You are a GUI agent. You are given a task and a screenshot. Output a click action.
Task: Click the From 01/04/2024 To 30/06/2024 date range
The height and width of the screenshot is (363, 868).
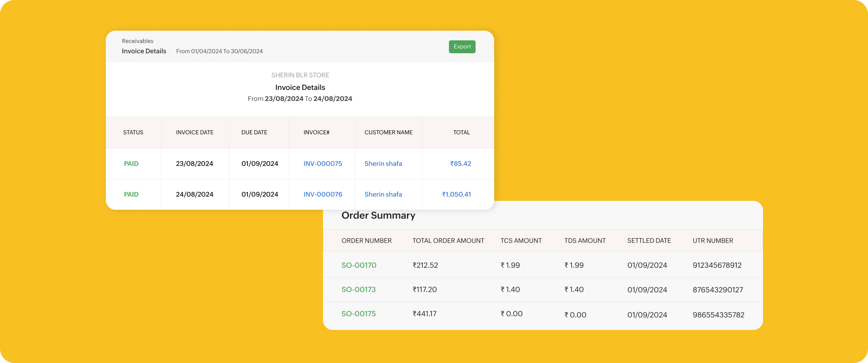pos(219,51)
